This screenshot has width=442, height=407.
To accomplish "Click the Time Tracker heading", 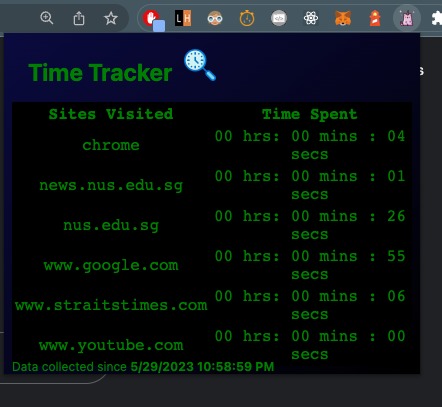I will [100, 73].
